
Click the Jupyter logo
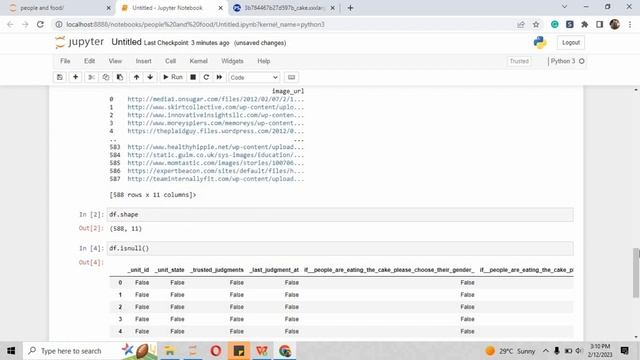click(80, 42)
